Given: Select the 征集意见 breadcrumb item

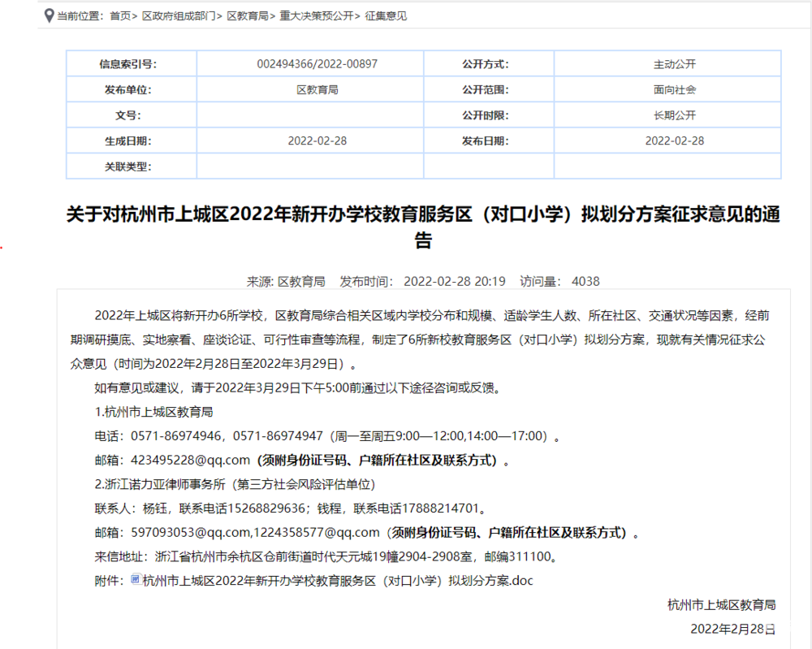Looking at the screenshot, I should coord(386,16).
